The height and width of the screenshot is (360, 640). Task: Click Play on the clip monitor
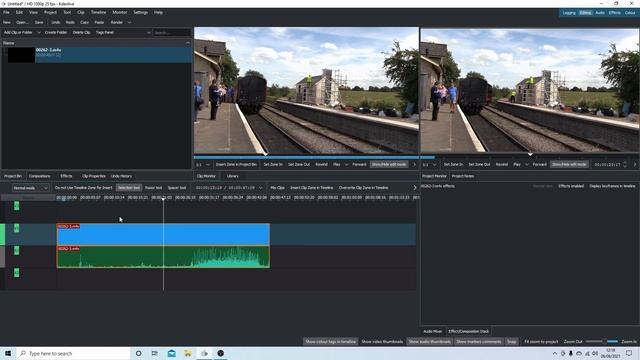tap(336, 164)
